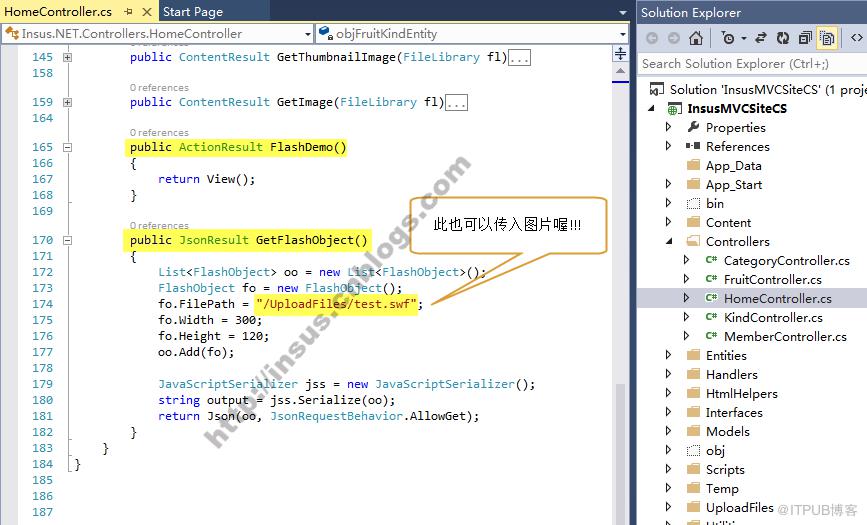Viewport: 867px width, 525px height.
Task: Expand the hidden bin folder
Action: [x=668, y=203]
